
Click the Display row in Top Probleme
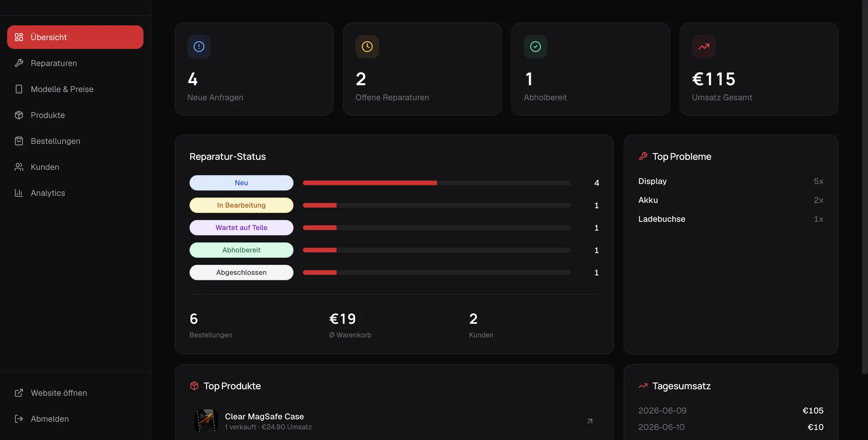pyautogui.click(x=731, y=181)
